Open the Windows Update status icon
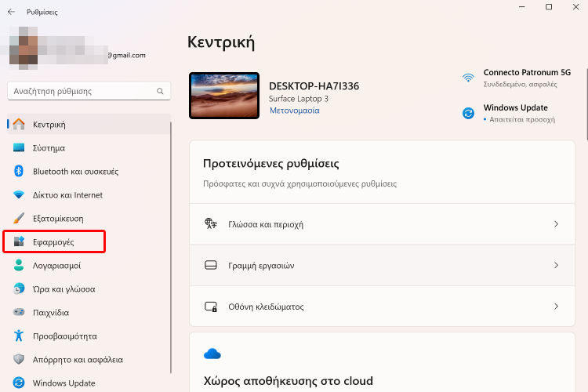The image size is (588, 392). tap(468, 113)
